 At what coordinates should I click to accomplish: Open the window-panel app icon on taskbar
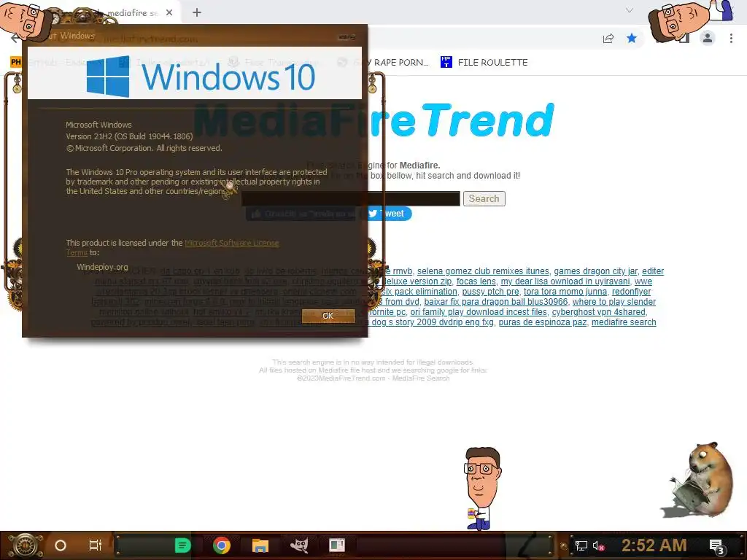pyautogui.click(x=337, y=545)
